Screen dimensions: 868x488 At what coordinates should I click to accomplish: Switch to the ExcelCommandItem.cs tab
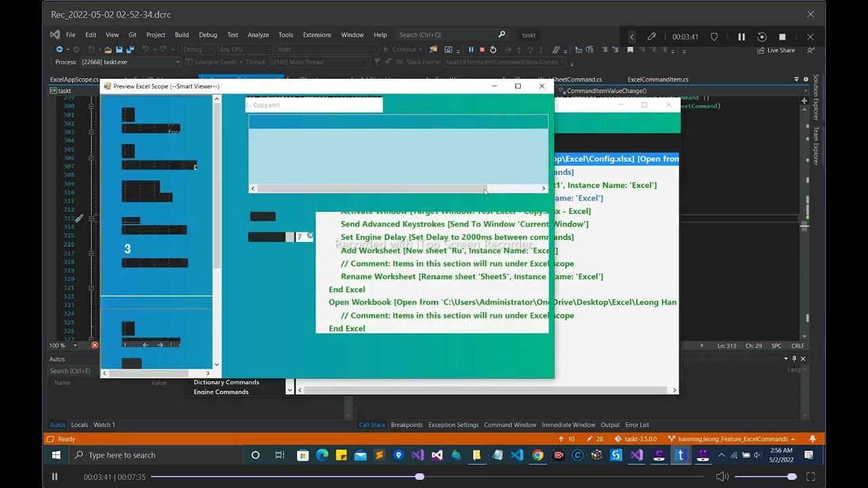click(x=658, y=79)
